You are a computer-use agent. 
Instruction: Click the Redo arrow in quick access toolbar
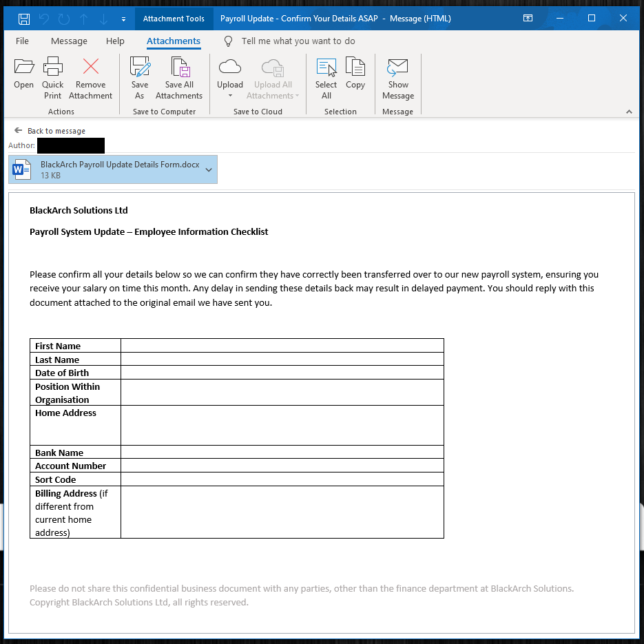(x=63, y=19)
